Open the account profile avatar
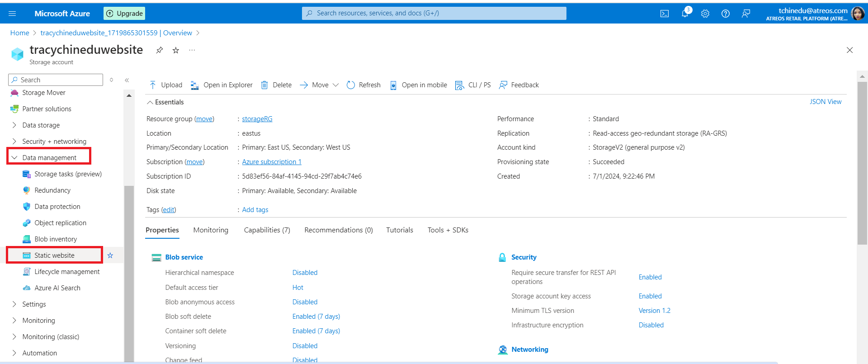 click(x=858, y=14)
